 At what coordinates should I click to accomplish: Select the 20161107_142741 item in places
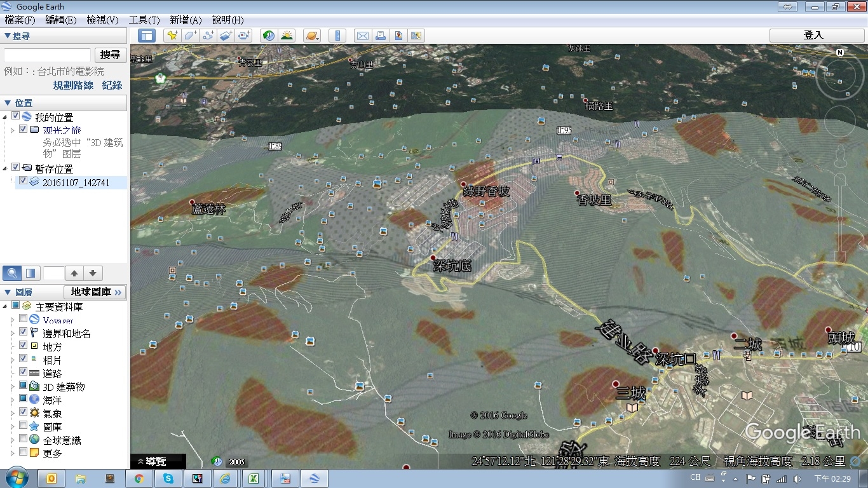tap(76, 182)
